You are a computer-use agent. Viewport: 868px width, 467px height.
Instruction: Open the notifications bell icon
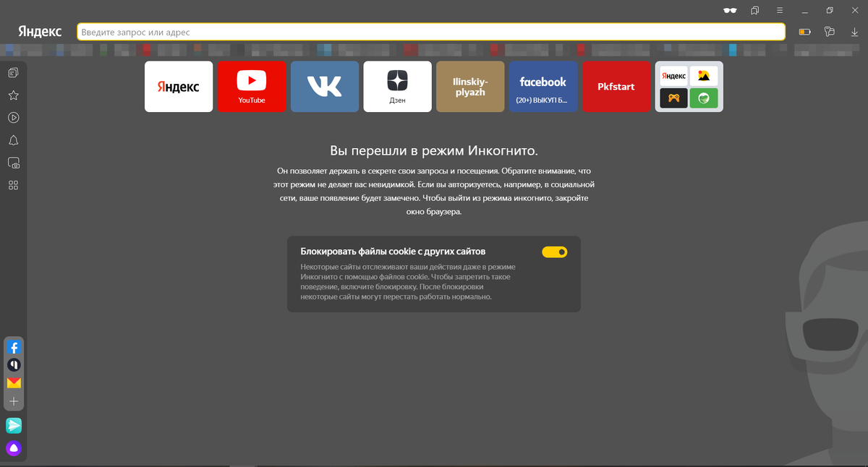[14, 140]
